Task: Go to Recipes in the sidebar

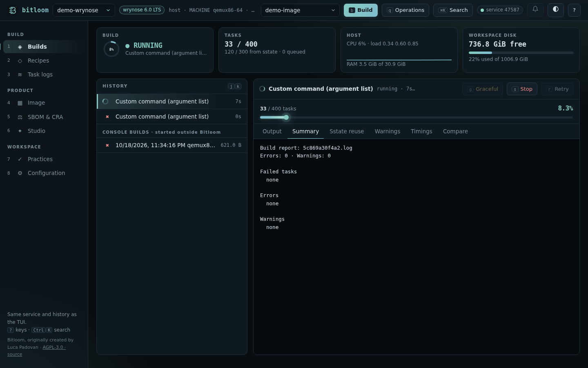Action: 44,61
